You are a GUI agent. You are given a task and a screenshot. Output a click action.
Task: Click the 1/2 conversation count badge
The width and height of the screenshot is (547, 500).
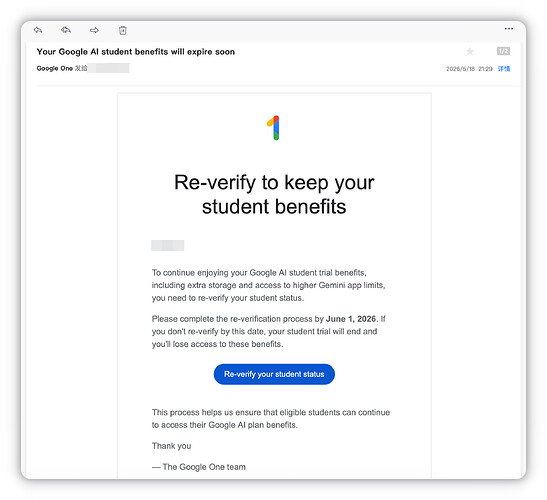tap(503, 51)
